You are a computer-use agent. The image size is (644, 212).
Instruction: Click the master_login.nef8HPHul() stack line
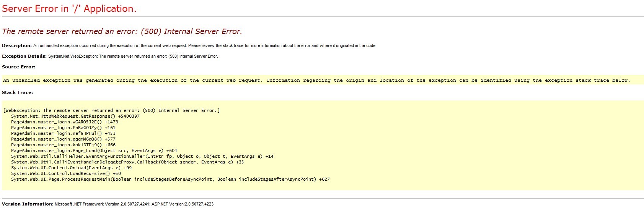coord(63,133)
